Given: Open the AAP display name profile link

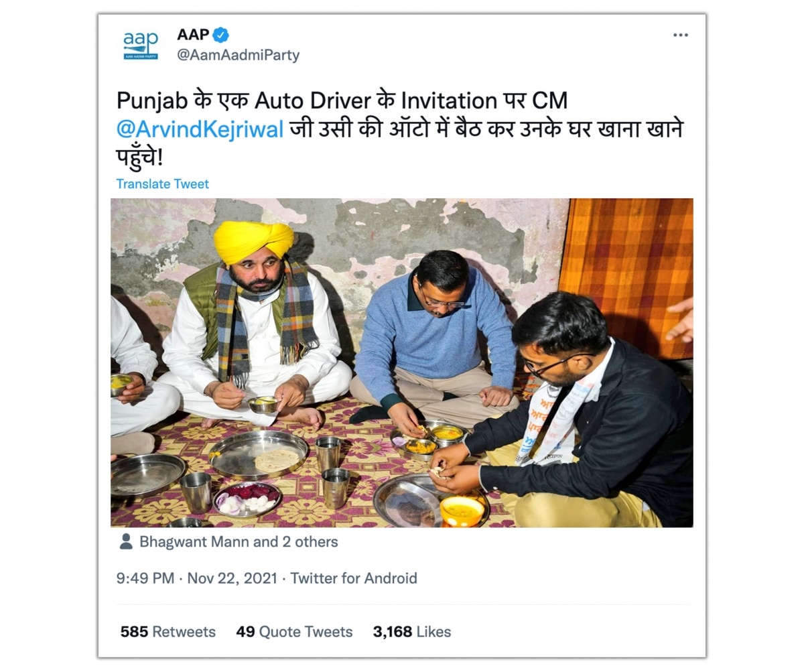Looking at the screenshot, I should tap(193, 34).
